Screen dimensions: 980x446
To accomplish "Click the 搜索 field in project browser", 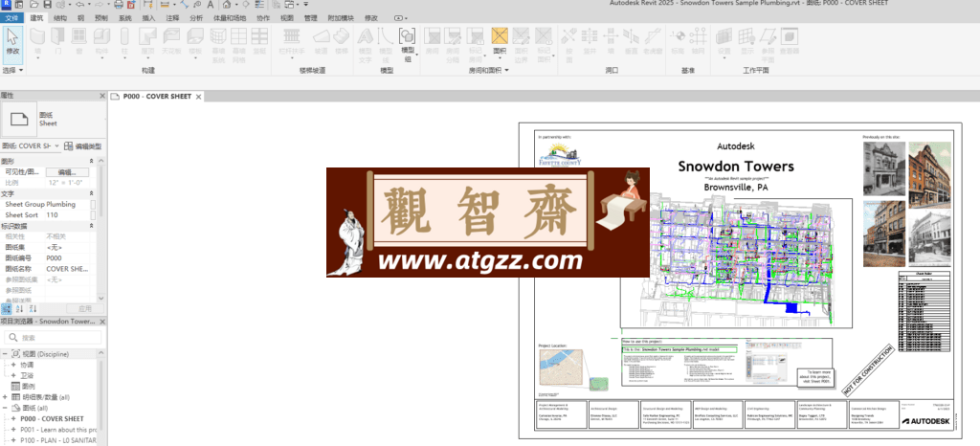I will pos(53,337).
